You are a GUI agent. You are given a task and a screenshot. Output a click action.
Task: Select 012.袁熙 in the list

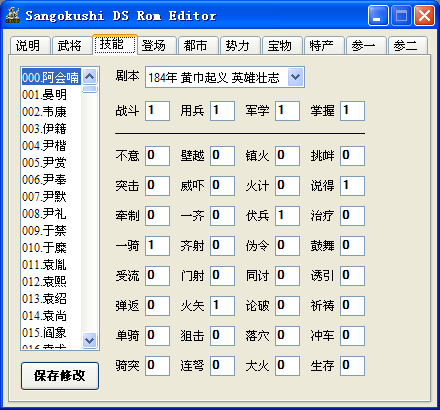(x=51, y=281)
